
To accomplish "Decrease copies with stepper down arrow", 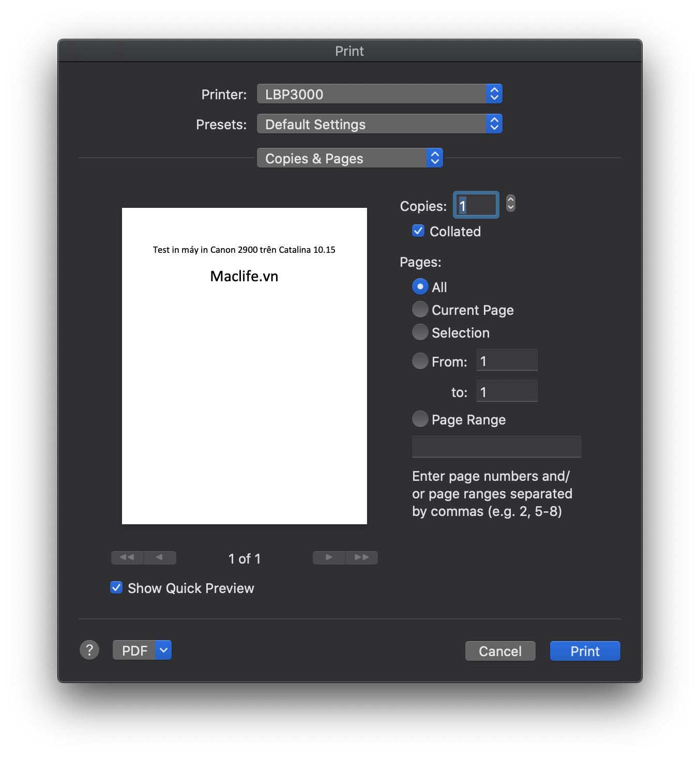I will pos(510,207).
